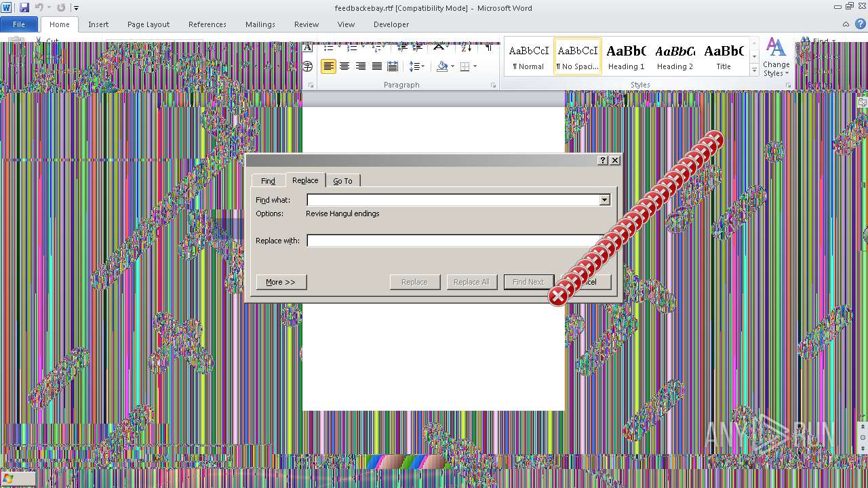Open the References tab

(x=208, y=24)
